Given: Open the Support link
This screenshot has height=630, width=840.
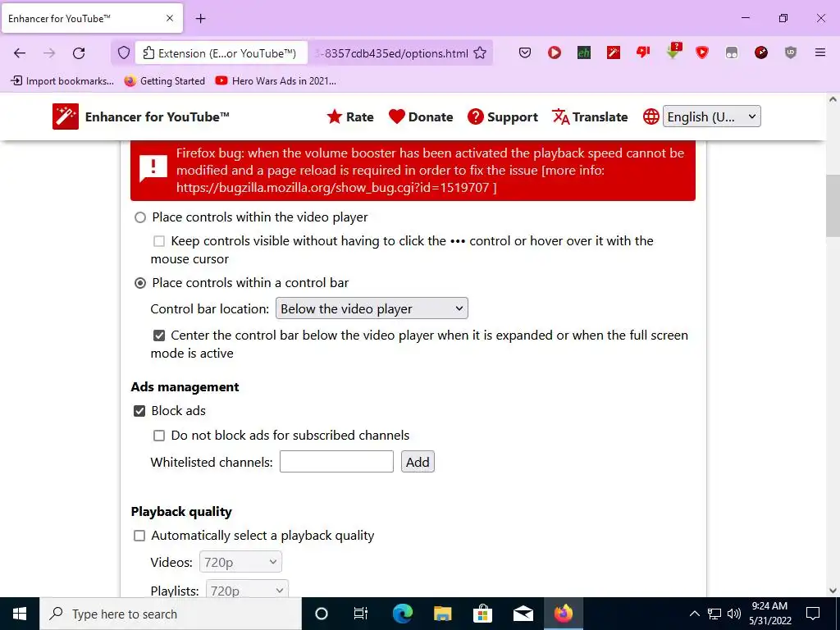Looking at the screenshot, I should (503, 116).
